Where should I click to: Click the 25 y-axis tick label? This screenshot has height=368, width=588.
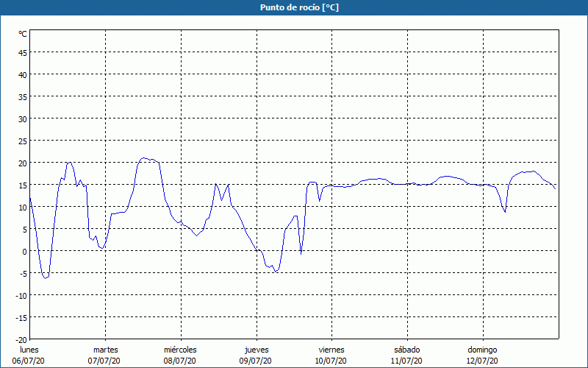click(22, 141)
